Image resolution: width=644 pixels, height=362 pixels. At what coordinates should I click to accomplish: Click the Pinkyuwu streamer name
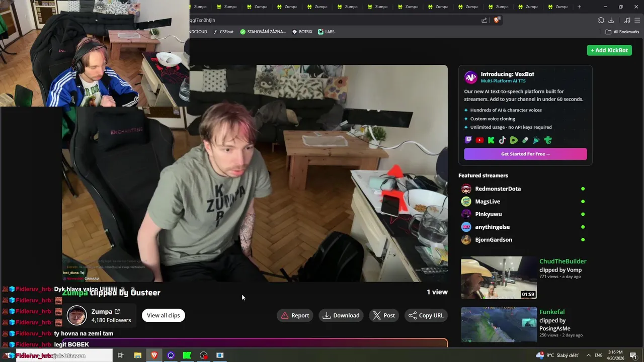point(488,214)
